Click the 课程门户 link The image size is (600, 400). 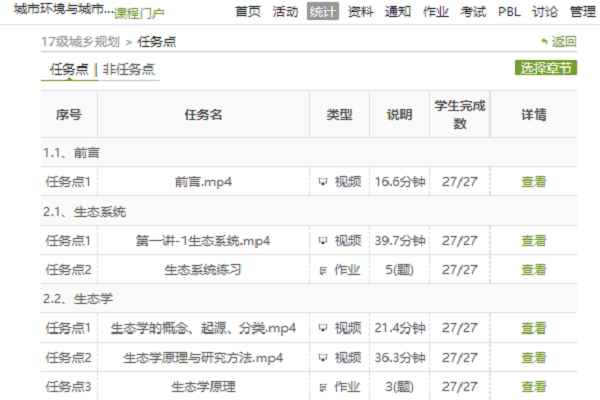(140, 14)
